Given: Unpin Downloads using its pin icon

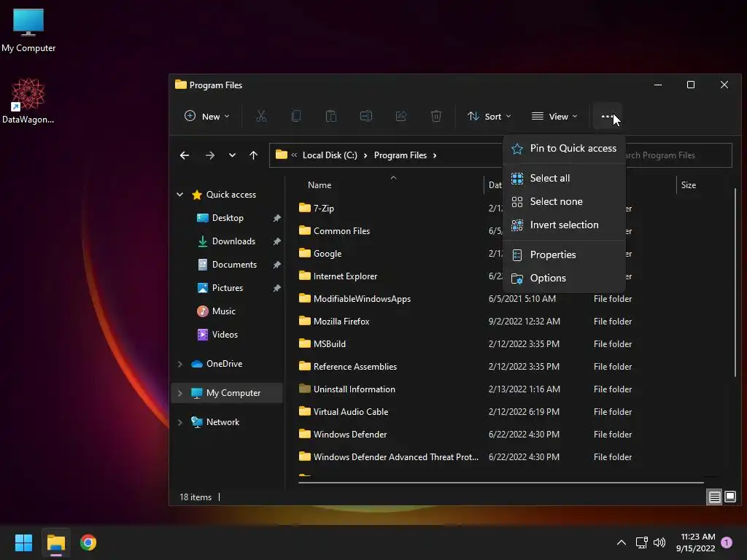Looking at the screenshot, I should click(276, 241).
